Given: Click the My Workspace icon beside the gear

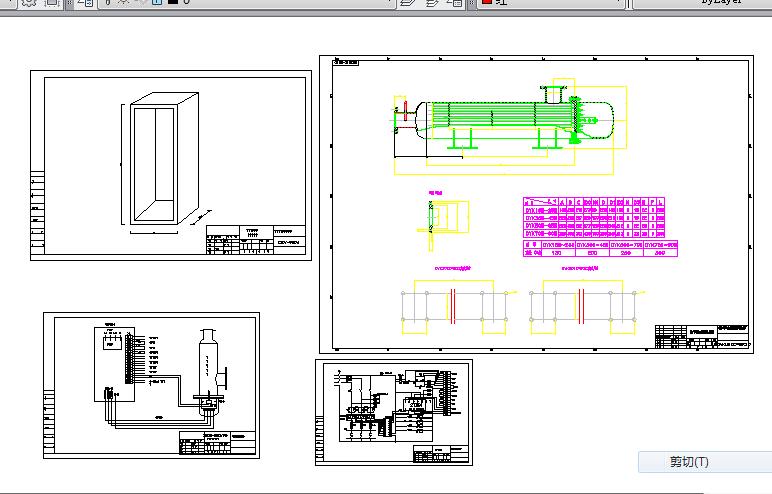Looking at the screenshot, I should coord(54,3).
